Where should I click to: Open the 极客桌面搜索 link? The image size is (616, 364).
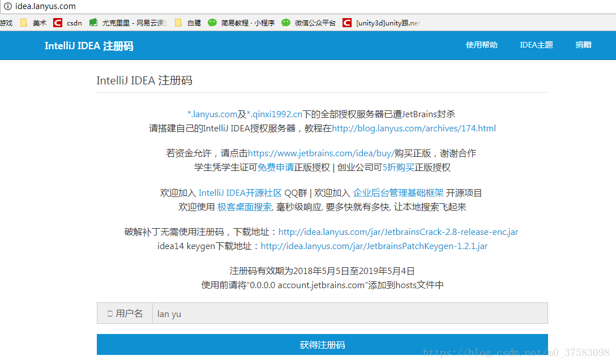click(x=245, y=207)
